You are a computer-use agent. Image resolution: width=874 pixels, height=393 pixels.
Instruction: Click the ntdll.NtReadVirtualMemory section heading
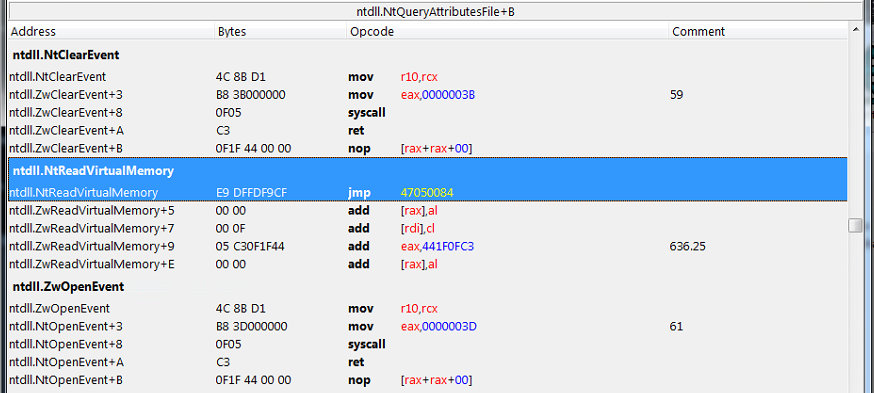click(x=93, y=171)
